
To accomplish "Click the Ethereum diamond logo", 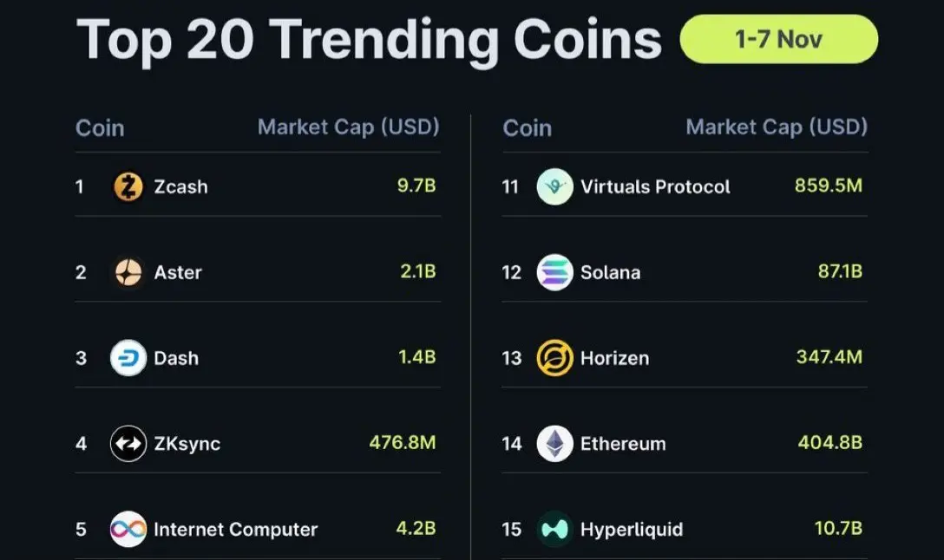I will pyautogui.click(x=554, y=444).
